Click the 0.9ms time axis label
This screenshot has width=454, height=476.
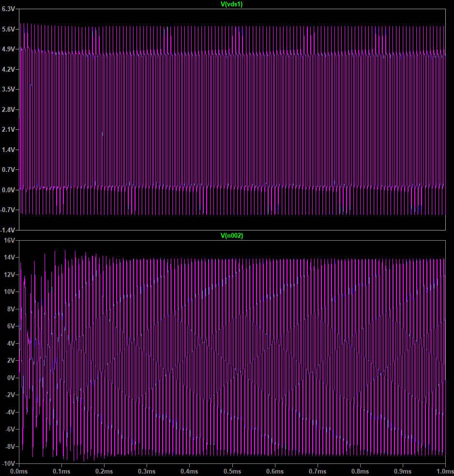(403, 472)
